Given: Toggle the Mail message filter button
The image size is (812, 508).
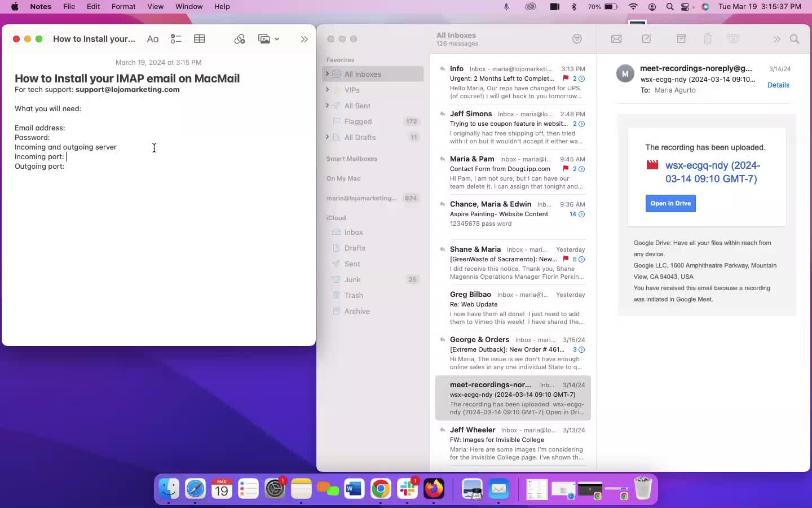Looking at the screenshot, I should [x=577, y=39].
